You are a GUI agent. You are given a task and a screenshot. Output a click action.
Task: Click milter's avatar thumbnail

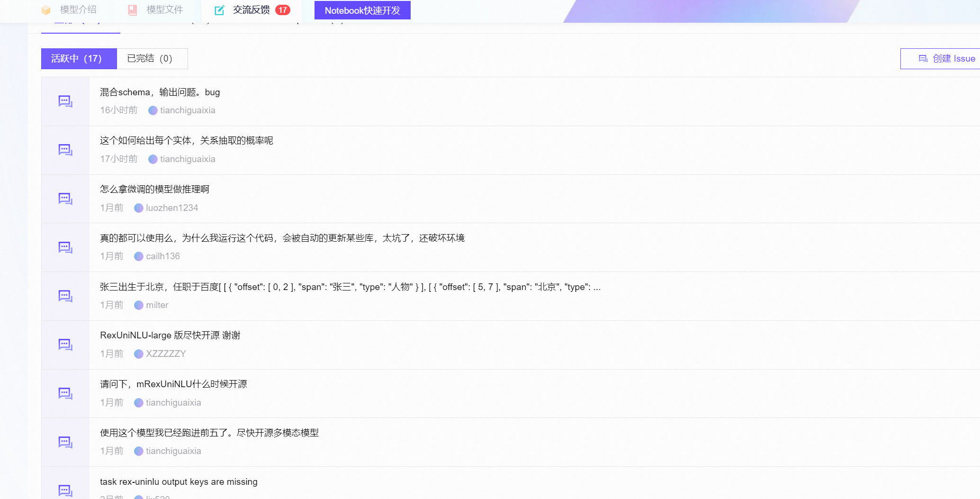[x=139, y=305]
